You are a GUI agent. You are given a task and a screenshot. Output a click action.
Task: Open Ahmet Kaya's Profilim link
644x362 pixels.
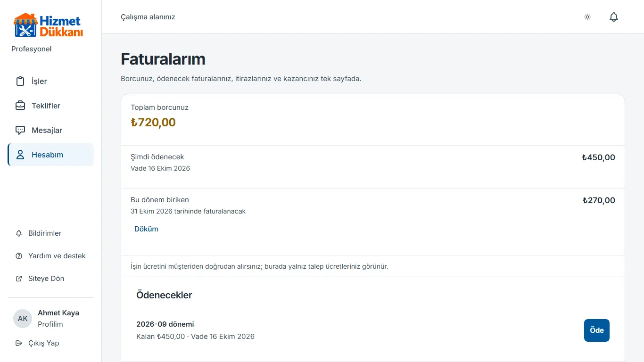(50, 324)
